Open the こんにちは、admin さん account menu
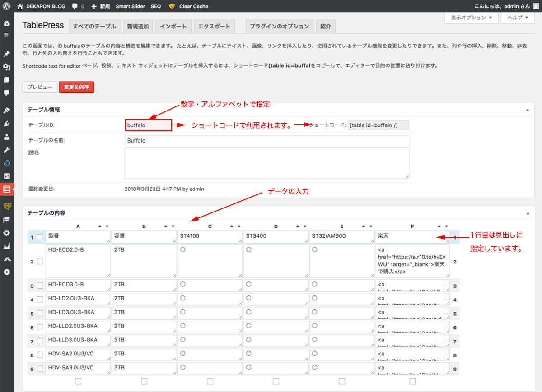 point(507,6)
